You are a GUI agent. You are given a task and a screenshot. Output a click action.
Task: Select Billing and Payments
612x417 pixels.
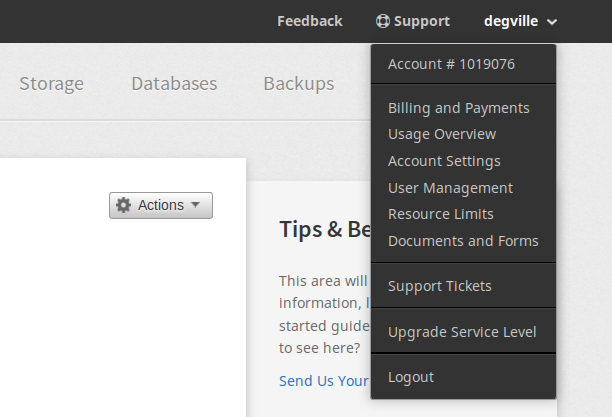pos(459,108)
